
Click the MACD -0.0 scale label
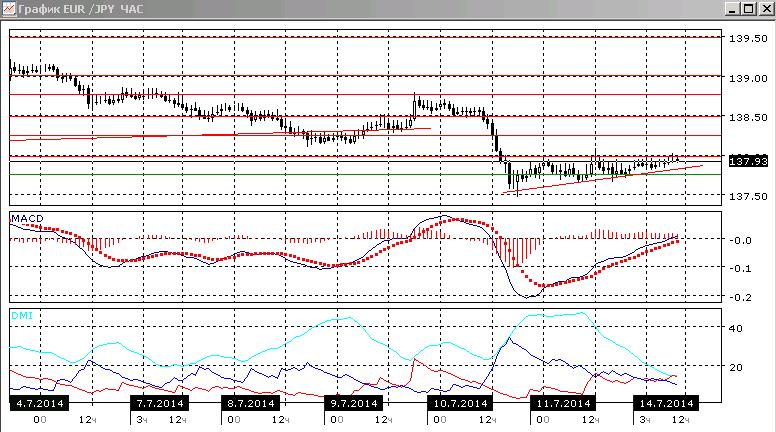point(741,240)
